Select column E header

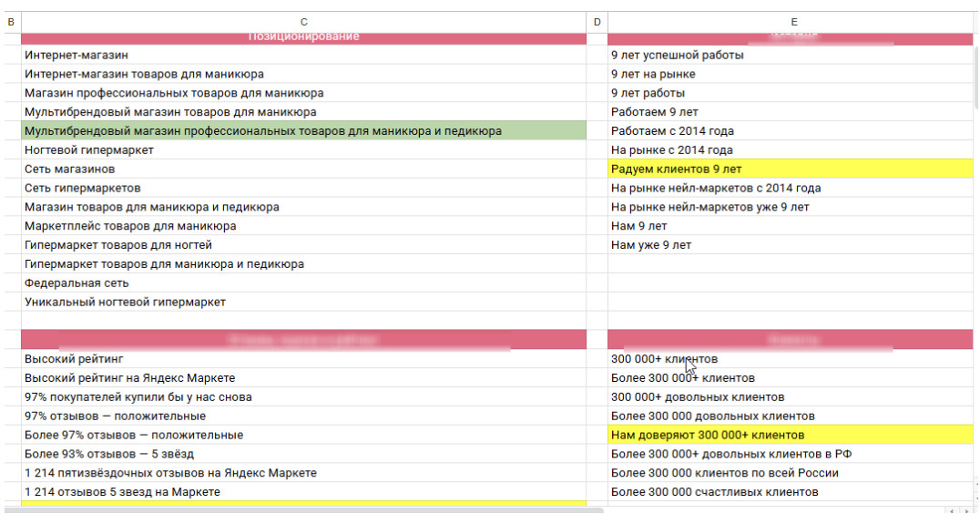[790, 22]
